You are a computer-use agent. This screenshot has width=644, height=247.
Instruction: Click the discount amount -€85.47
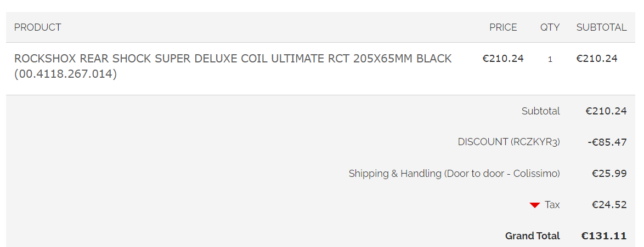[x=607, y=142]
